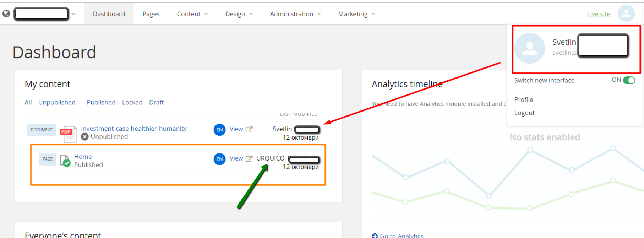The image size is (644, 238).
Task: Click the globe site icon
Action: 6,13
